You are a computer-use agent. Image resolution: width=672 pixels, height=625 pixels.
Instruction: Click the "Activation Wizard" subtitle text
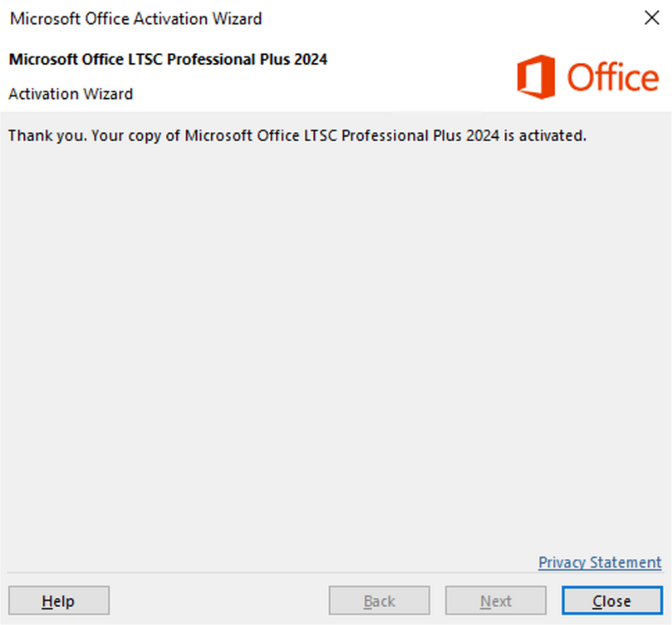tap(70, 93)
